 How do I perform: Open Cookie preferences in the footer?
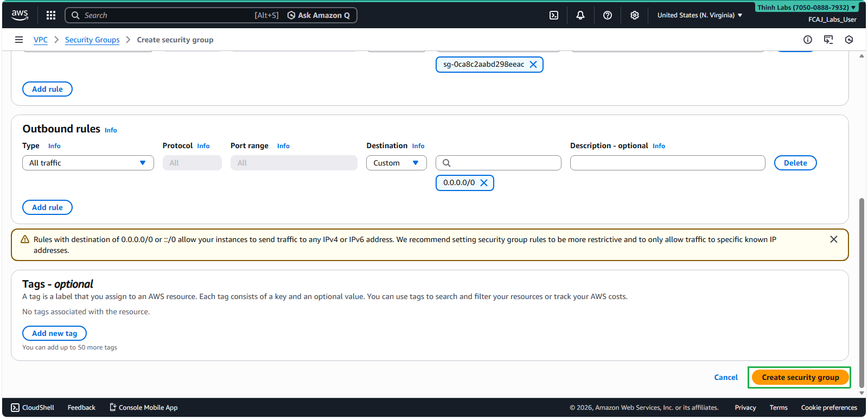click(829, 408)
